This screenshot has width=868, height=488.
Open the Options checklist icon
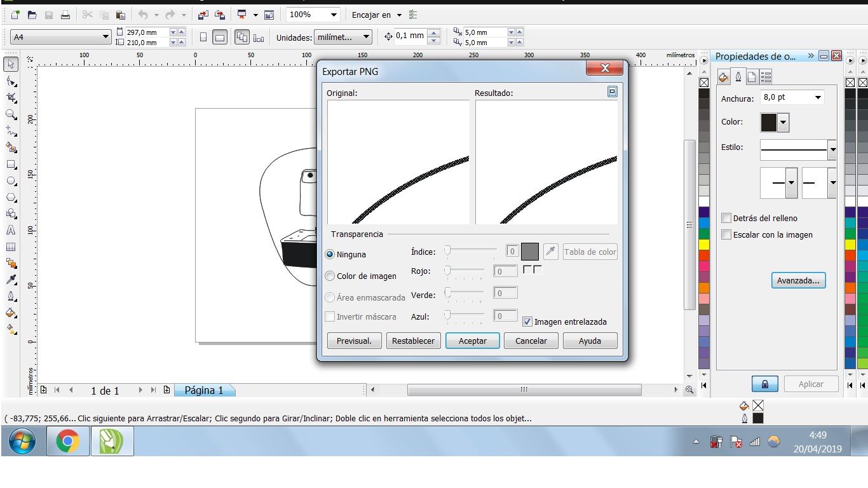413,15
